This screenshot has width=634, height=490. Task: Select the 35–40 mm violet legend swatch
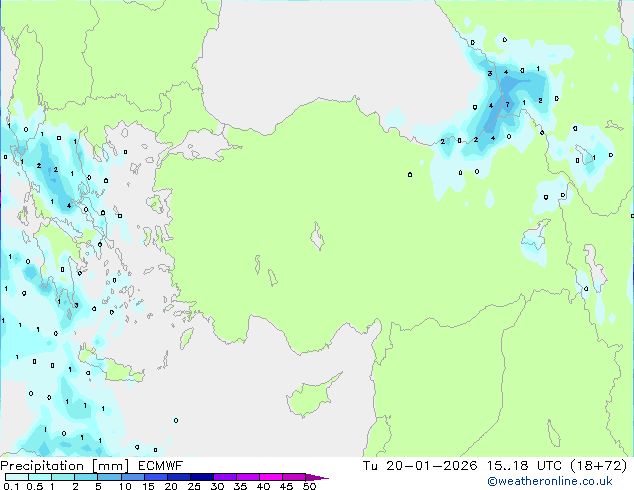tap(248, 477)
